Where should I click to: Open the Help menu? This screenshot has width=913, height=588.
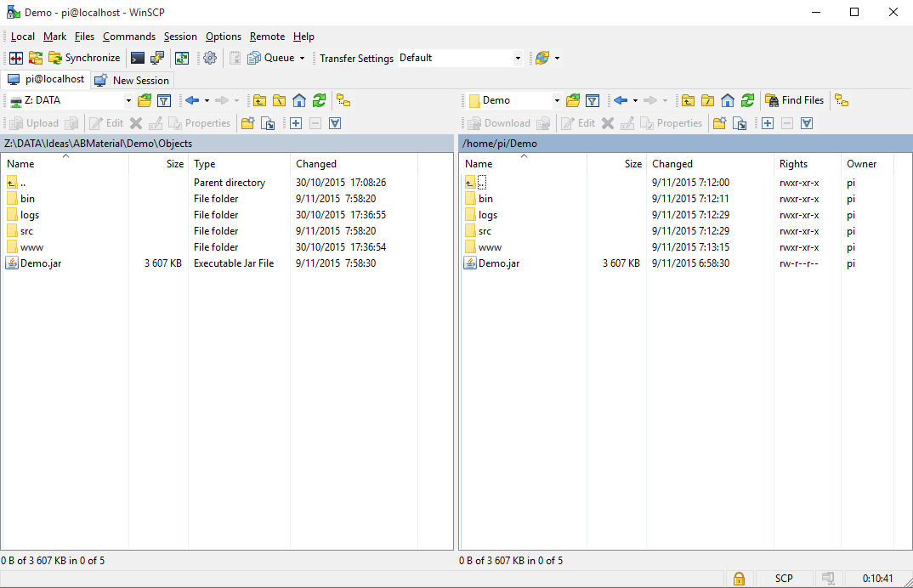pyautogui.click(x=303, y=37)
